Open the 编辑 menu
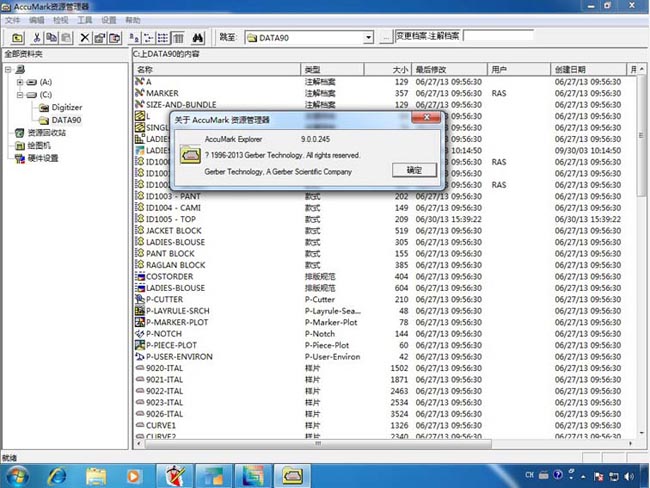 click(x=36, y=20)
